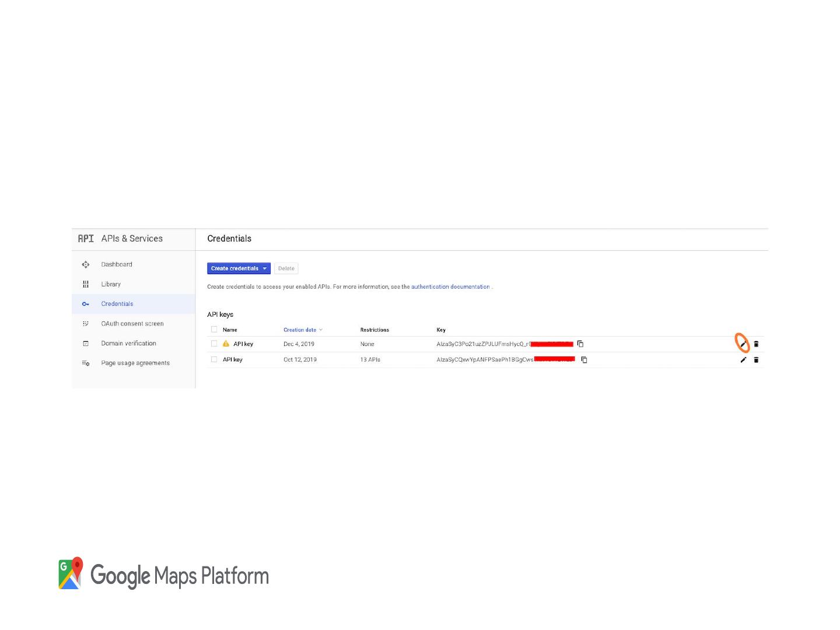Open Page usage agreements

pyautogui.click(x=135, y=363)
